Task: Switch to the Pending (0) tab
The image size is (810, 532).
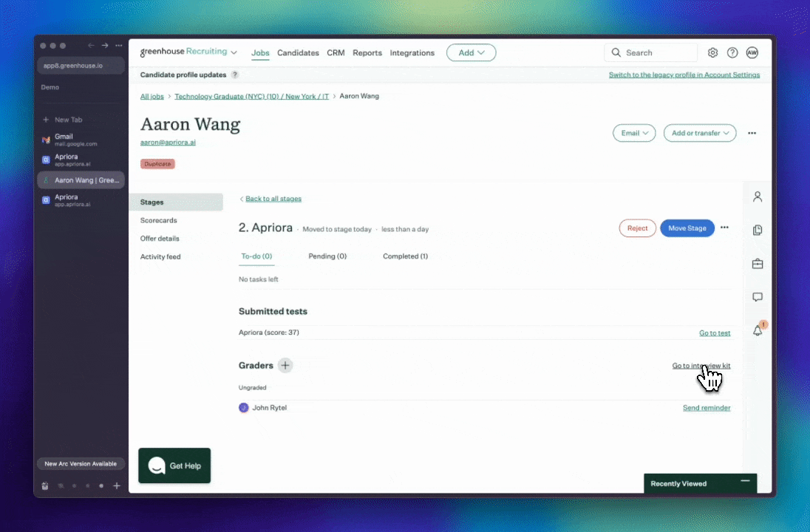Action: pyautogui.click(x=327, y=256)
